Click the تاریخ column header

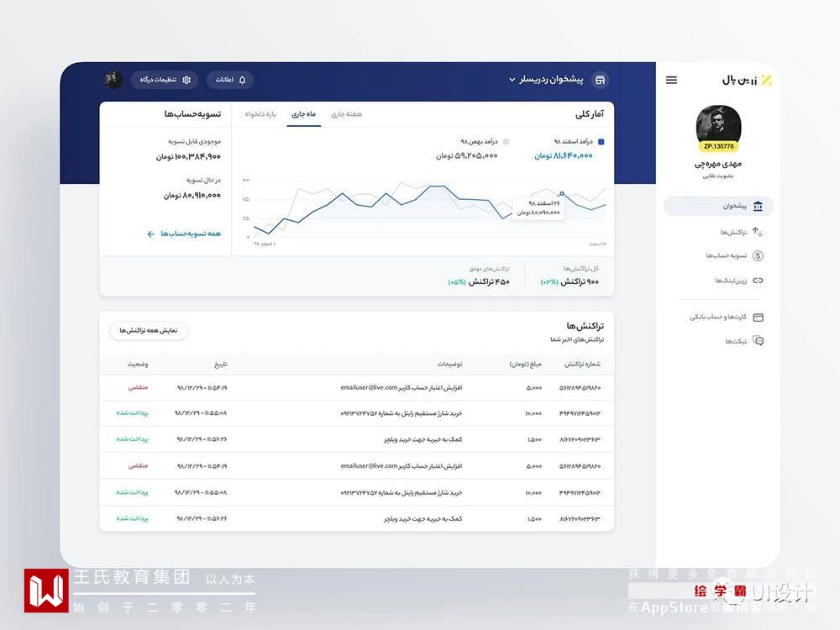[x=221, y=365]
